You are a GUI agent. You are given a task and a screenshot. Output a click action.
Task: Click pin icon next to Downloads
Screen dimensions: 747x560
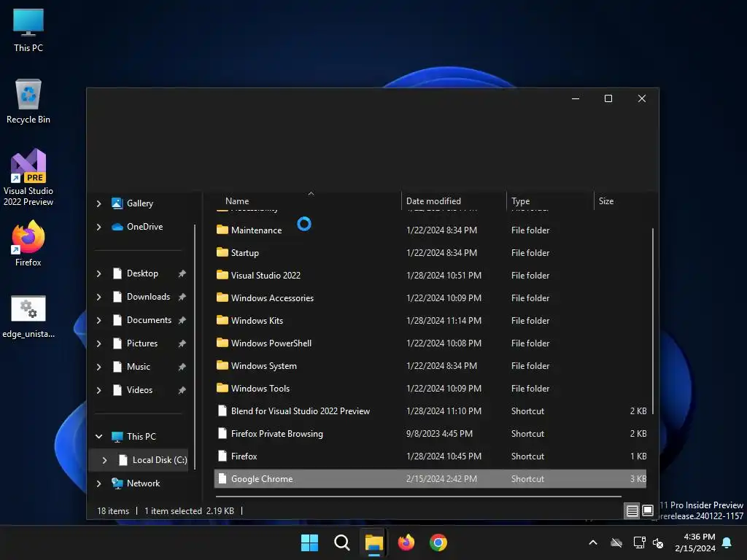click(x=182, y=297)
